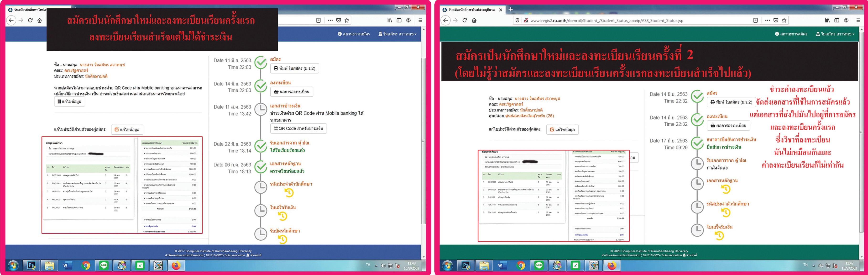Open registration document thumbnail in right window

click(553, 196)
